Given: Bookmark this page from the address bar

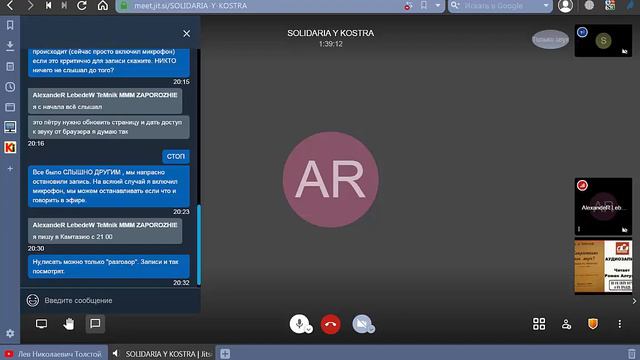Looking at the screenshot, I should [424, 5].
